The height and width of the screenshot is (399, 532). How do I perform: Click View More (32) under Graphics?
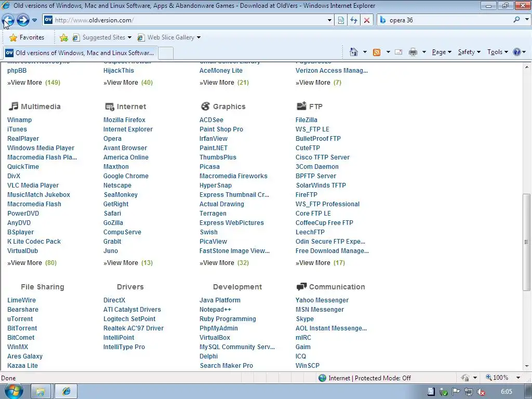point(224,262)
